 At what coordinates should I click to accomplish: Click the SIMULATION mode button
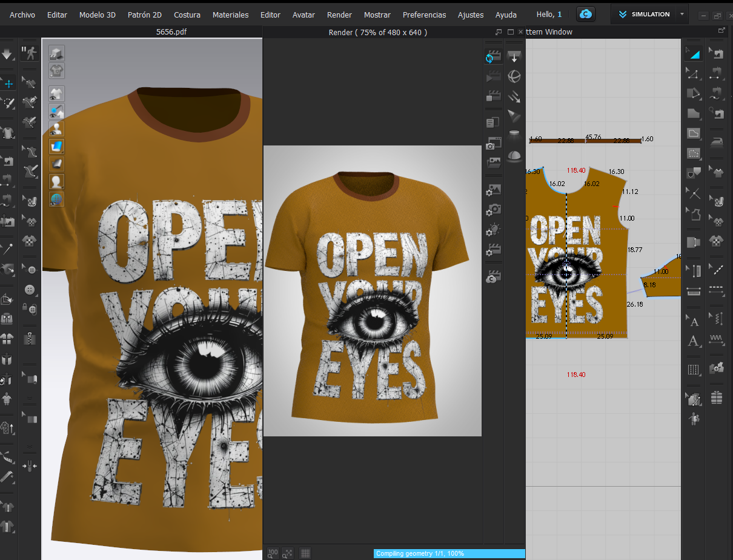643,15
